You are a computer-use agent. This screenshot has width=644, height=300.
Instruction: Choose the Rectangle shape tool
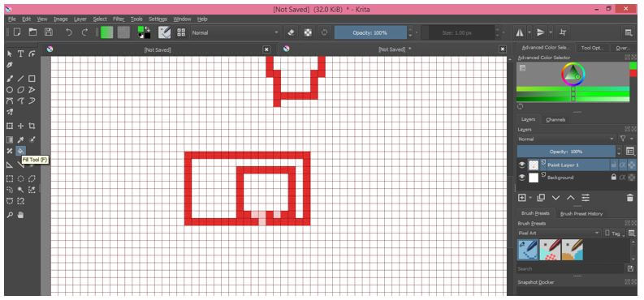32,79
